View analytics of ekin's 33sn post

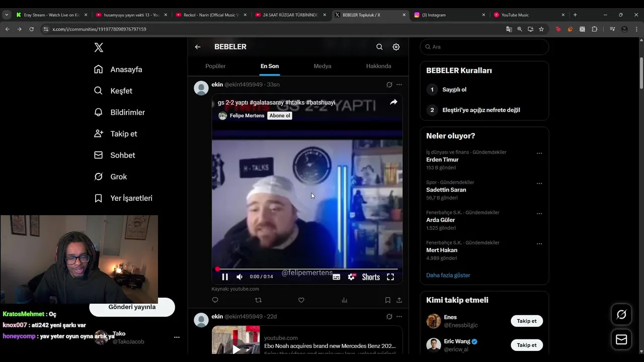coord(344,300)
